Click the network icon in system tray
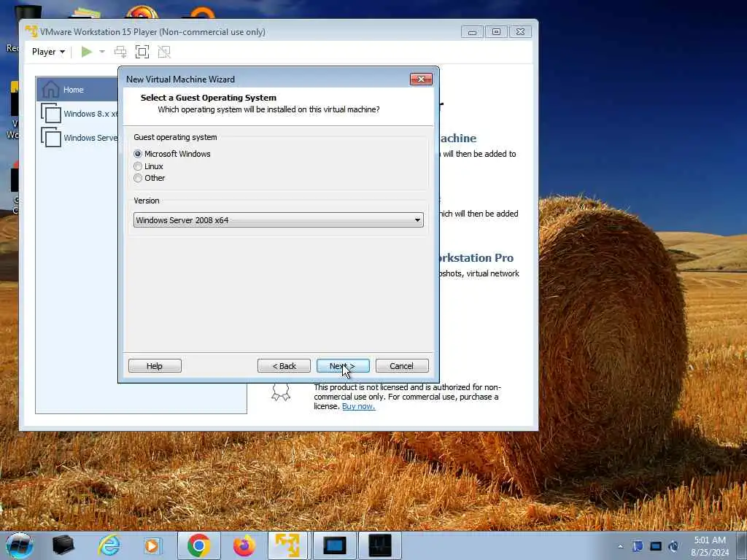Screen dimensions: 747x560 [x=656, y=546]
